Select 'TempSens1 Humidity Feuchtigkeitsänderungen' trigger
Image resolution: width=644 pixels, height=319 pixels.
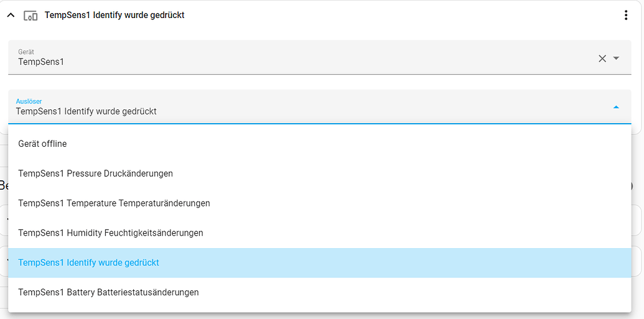[111, 233]
